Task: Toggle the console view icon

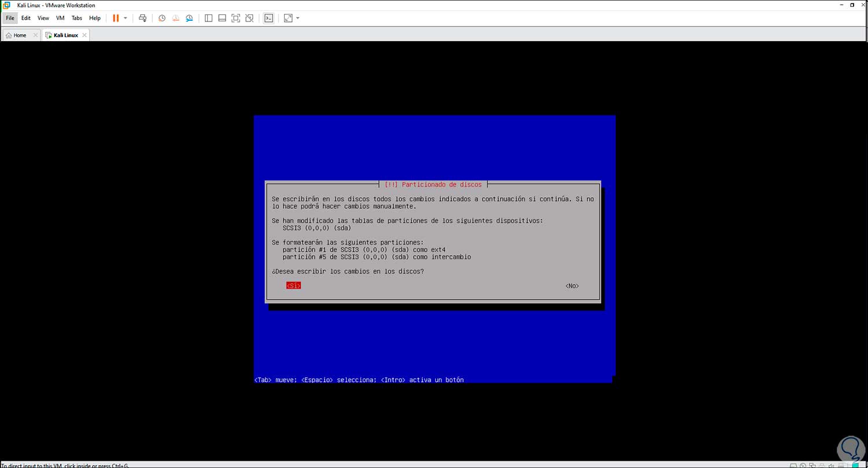Action: click(x=269, y=18)
